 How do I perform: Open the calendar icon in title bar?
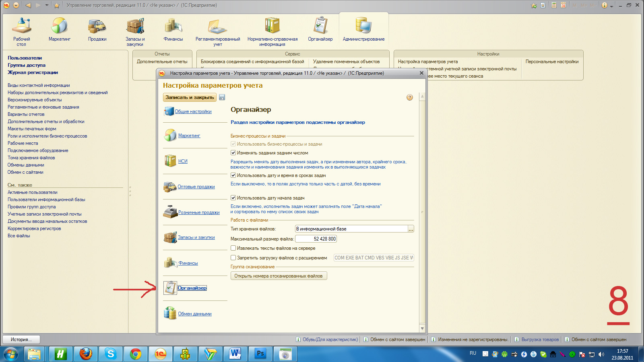(x=563, y=5)
